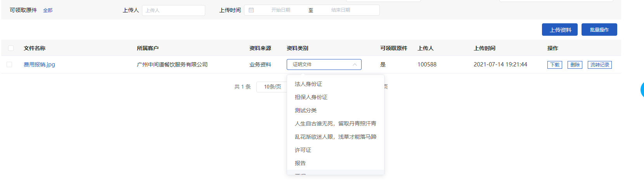Click the 业务资料 source cell

(x=260, y=64)
